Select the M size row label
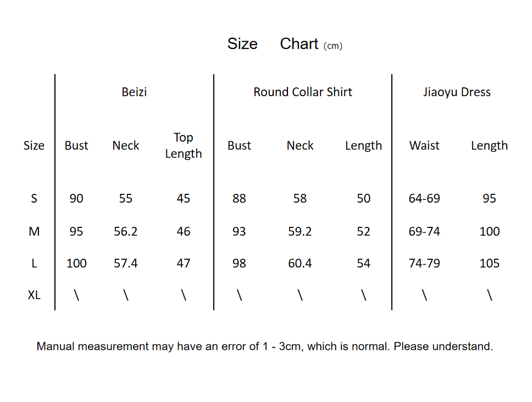The image size is (532, 402). click(34, 231)
